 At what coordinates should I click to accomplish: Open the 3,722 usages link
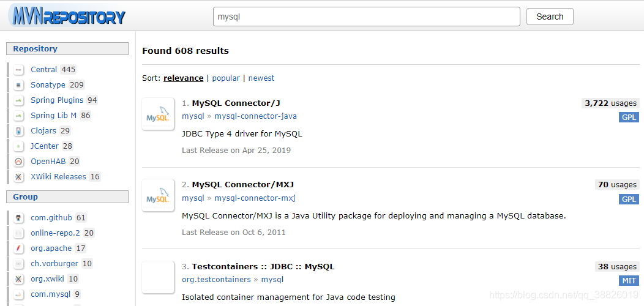click(x=610, y=103)
